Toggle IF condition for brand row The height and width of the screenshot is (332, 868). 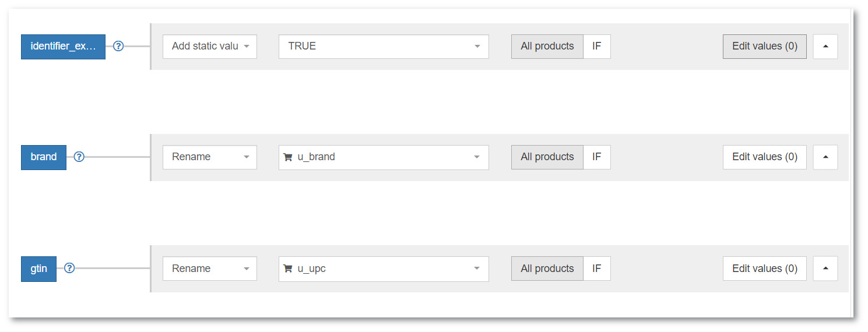(597, 157)
